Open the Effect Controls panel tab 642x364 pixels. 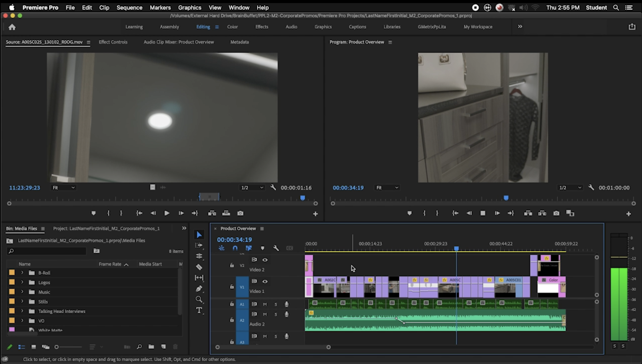pyautogui.click(x=113, y=42)
